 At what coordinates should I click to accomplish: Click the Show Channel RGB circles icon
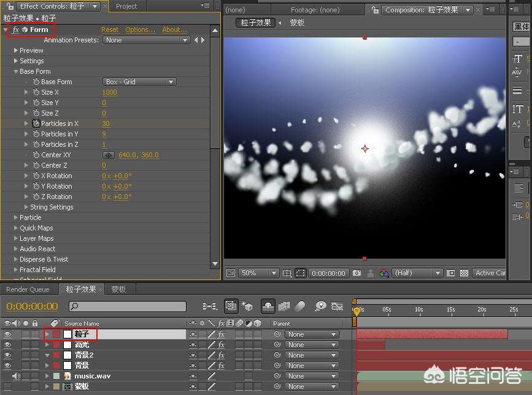384,273
